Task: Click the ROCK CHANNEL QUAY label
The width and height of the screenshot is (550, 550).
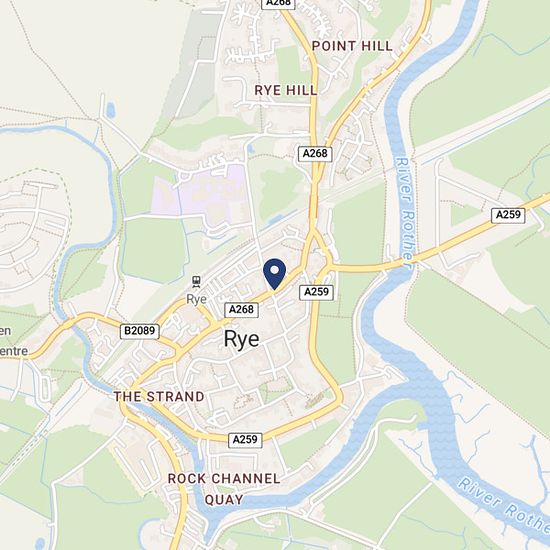Action: click(224, 489)
